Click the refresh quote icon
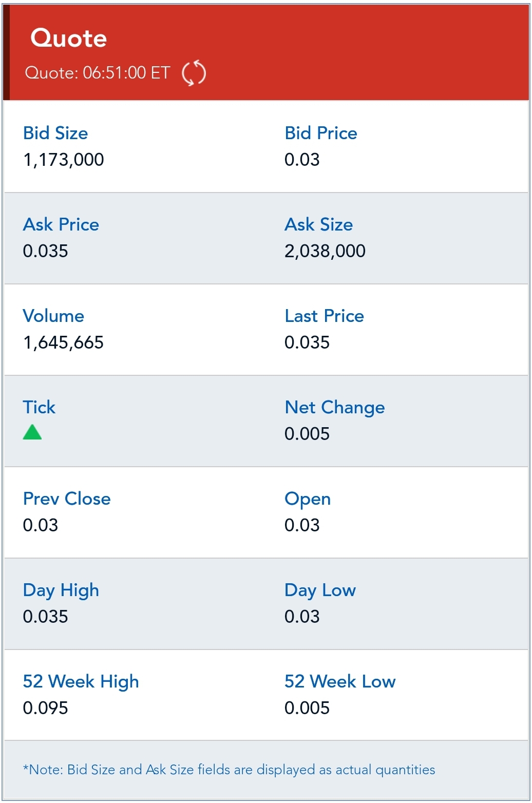The width and height of the screenshot is (532, 803). pos(194,73)
